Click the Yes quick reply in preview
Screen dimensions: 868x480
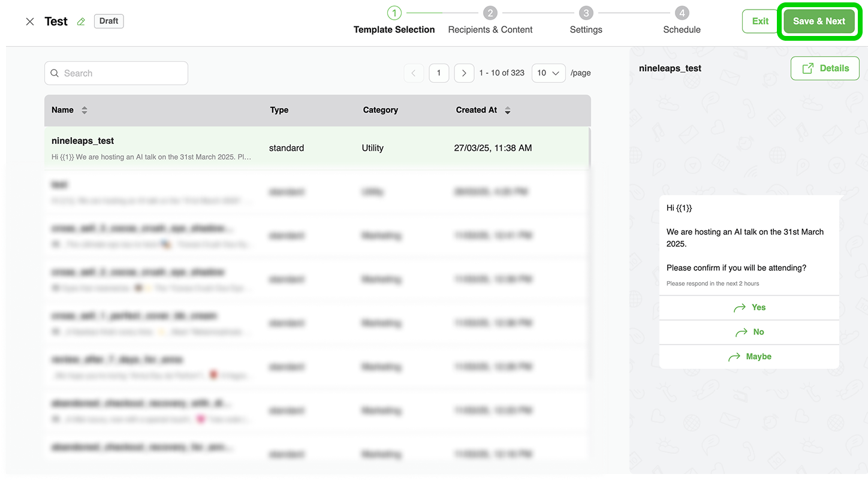(x=749, y=307)
